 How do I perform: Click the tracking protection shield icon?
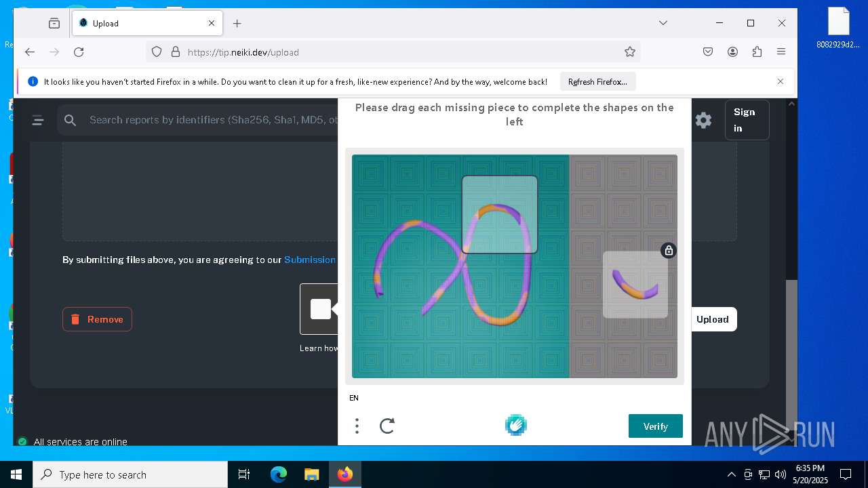(x=157, y=52)
